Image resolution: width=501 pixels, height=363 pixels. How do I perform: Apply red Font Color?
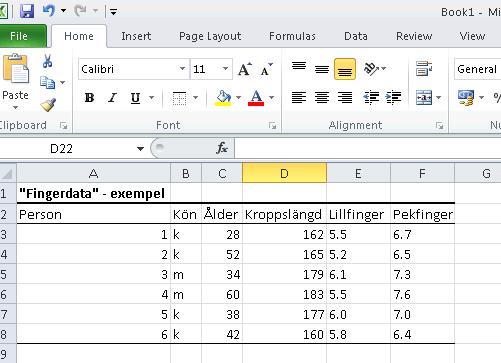[256, 98]
